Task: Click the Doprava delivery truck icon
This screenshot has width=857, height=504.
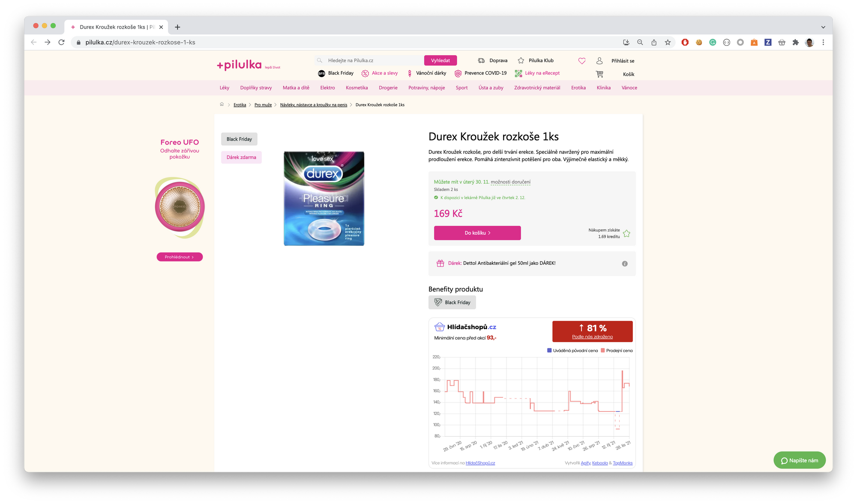Action: tap(481, 60)
